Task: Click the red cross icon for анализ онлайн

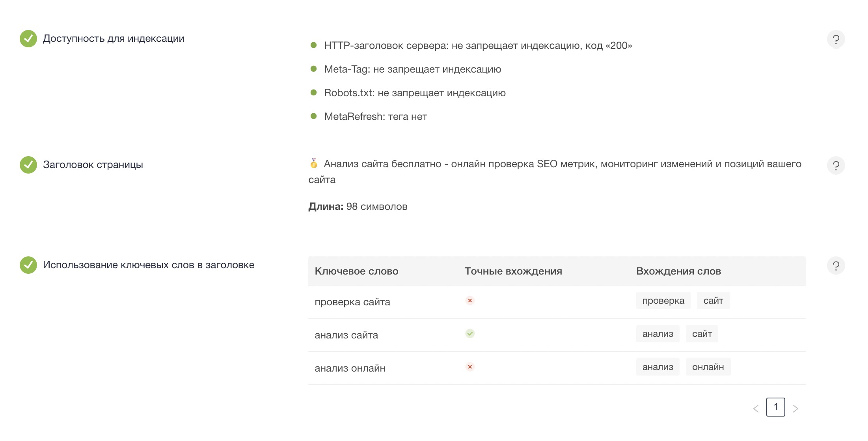Action: point(469,367)
